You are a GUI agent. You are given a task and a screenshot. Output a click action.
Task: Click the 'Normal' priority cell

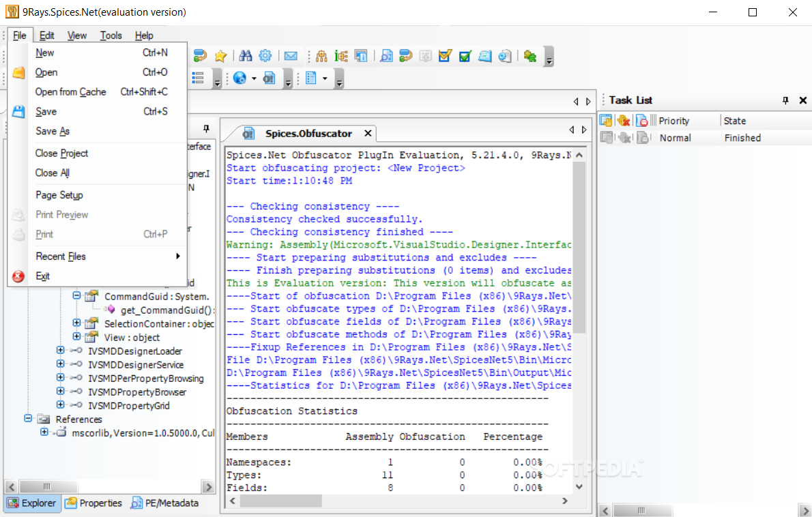tap(676, 138)
